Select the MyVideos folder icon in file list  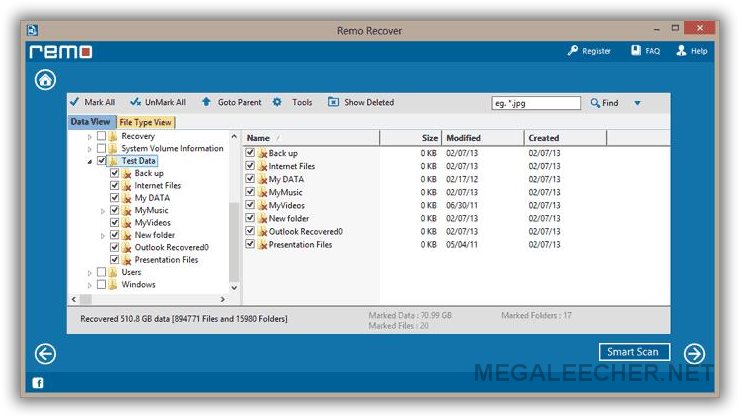point(263,206)
